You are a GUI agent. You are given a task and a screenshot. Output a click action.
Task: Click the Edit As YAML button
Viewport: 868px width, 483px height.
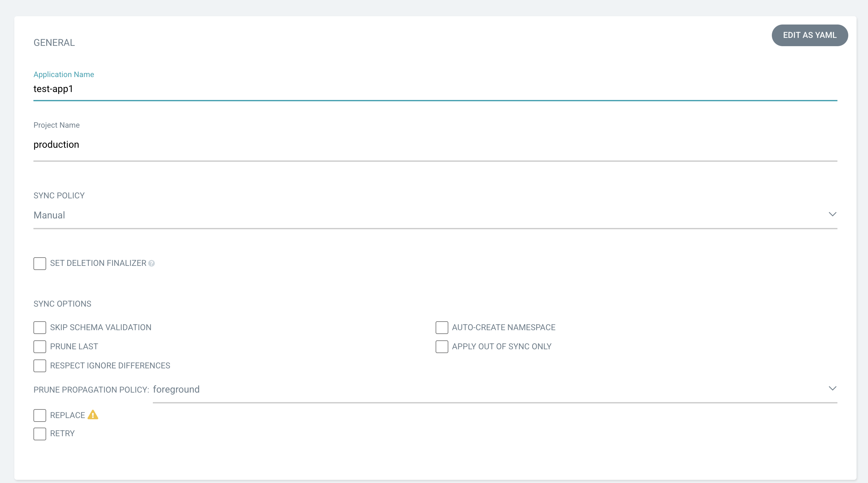[x=810, y=35]
